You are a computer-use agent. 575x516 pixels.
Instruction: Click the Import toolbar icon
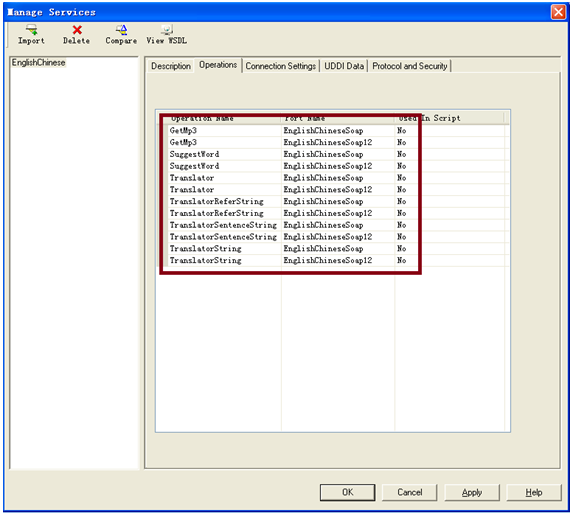pyautogui.click(x=32, y=30)
